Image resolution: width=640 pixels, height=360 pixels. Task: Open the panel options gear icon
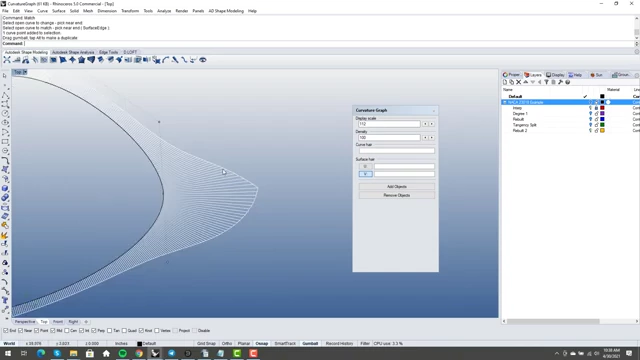click(637, 75)
